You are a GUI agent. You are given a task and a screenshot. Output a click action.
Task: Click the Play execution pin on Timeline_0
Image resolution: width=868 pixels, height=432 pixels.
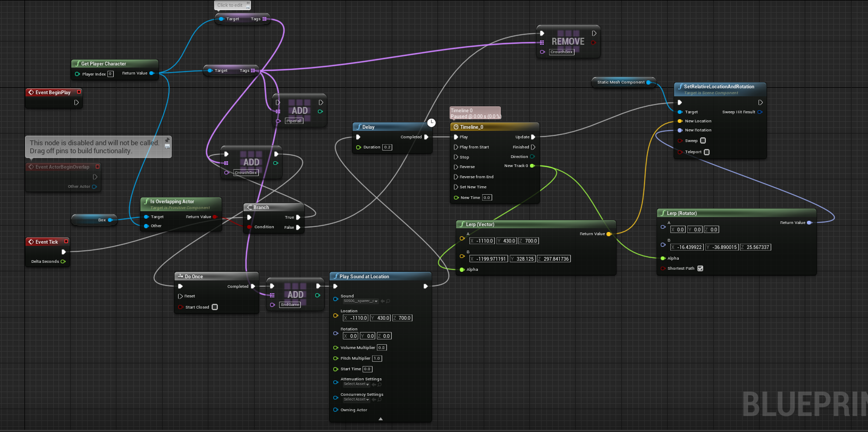pos(456,137)
